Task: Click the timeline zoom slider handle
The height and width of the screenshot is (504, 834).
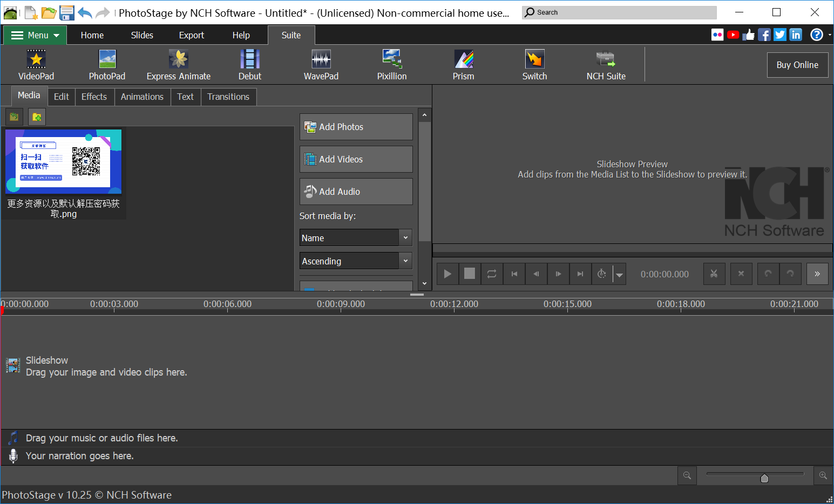Action: [x=764, y=478]
